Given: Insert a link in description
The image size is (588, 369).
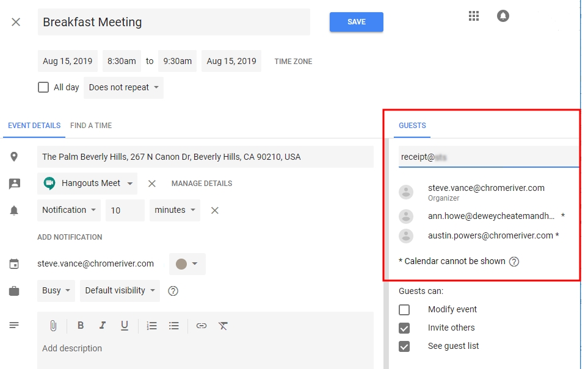Looking at the screenshot, I should (201, 326).
